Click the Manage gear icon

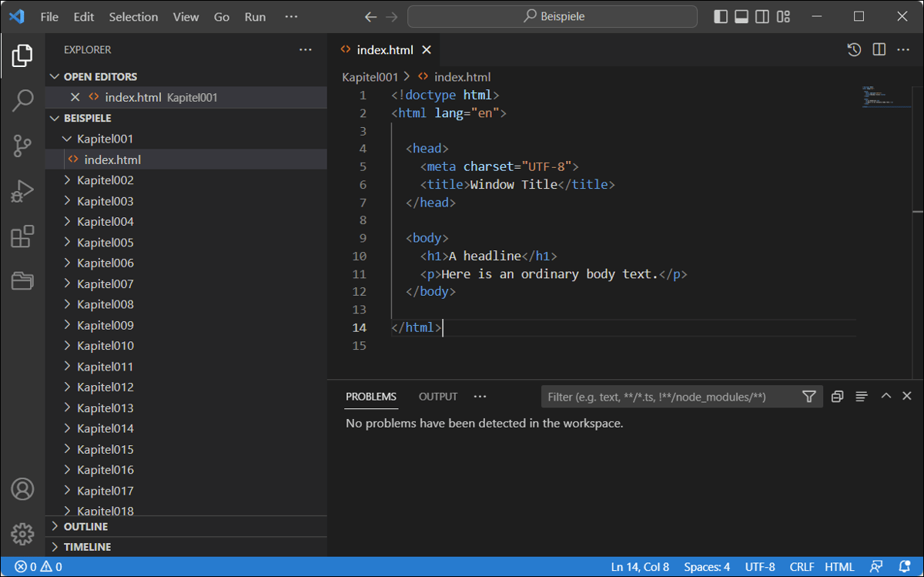[23, 534]
